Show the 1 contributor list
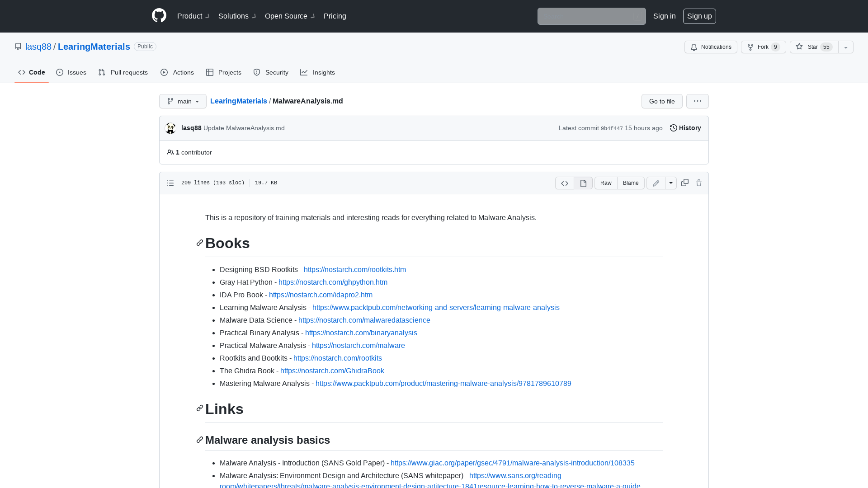Image resolution: width=868 pixels, height=488 pixels. coord(189,152)
